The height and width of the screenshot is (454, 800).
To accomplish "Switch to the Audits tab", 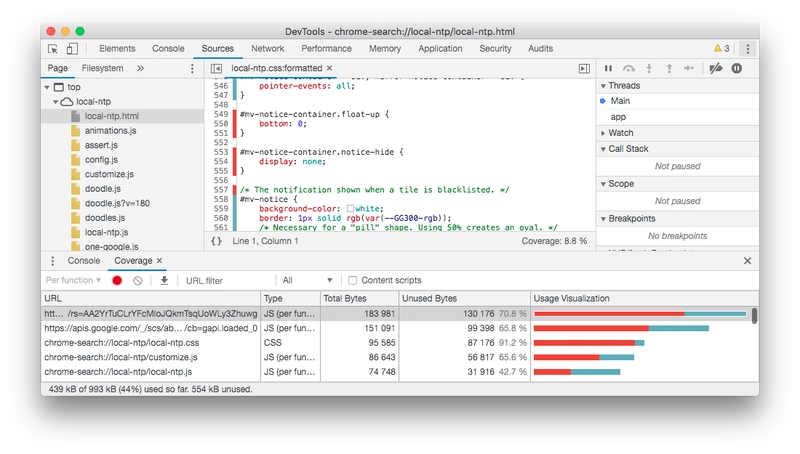I will tap(540, 48).
